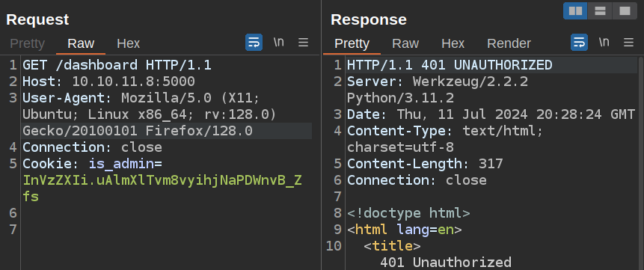Click charset=utf-8 in the response
The image size is (644, 270).
coord(400,147)
